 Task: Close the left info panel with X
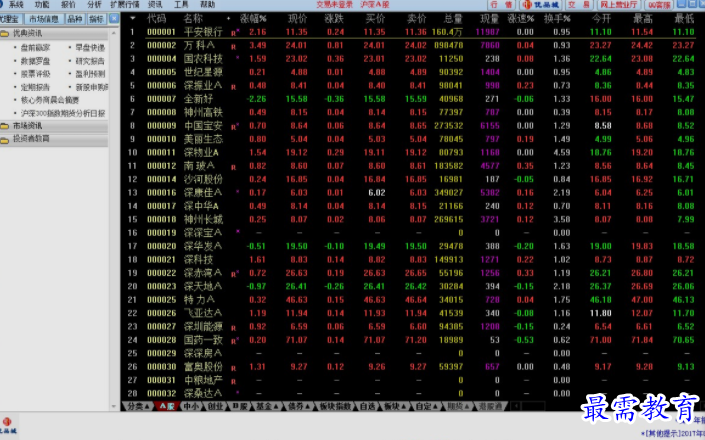[114, 18]
